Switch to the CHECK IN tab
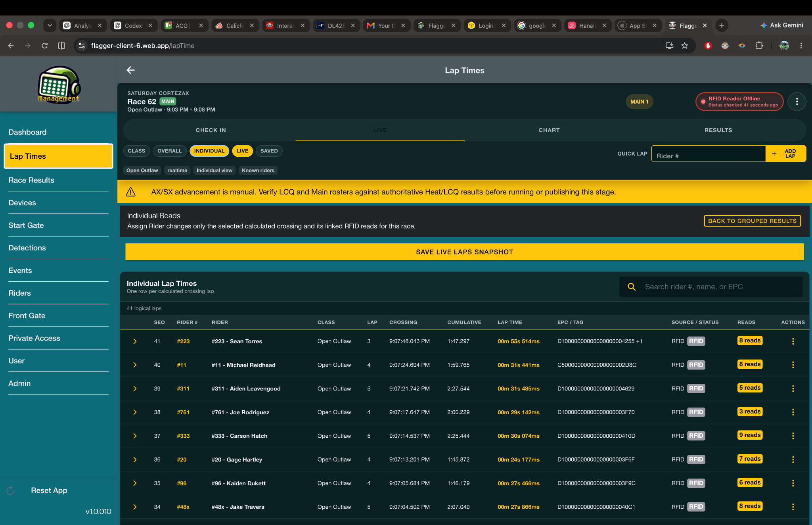Image resolution: width=812 pixels, height=525 pixels. 211,130
